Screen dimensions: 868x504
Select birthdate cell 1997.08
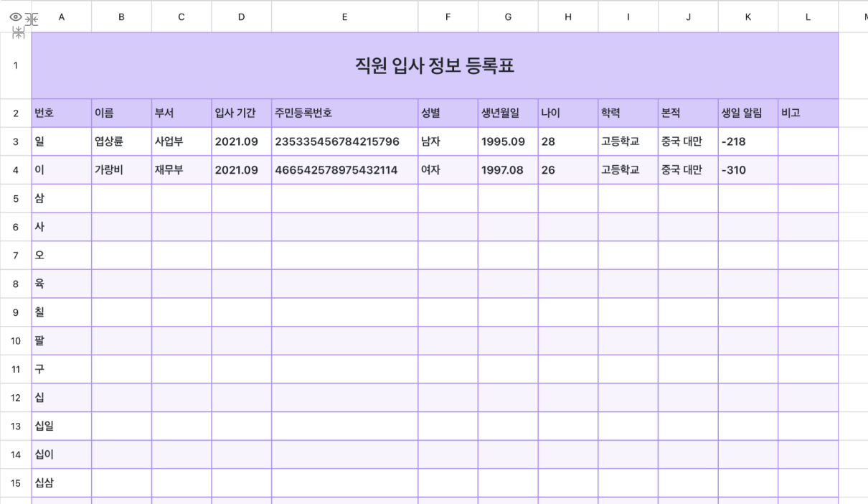tap(508, 170)
